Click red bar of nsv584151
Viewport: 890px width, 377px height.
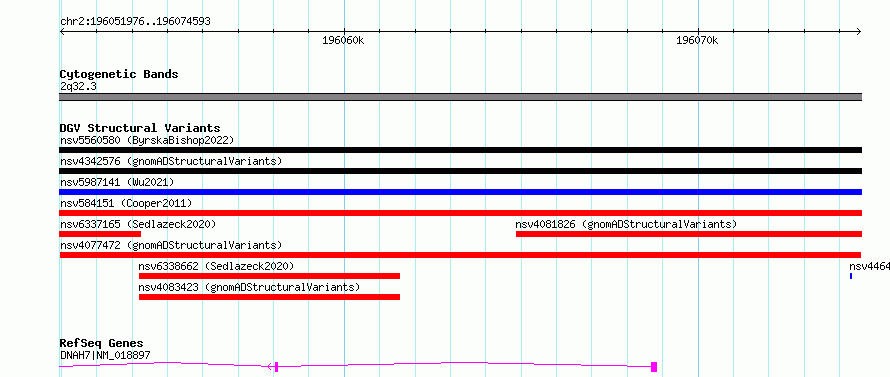coord(460,213)
